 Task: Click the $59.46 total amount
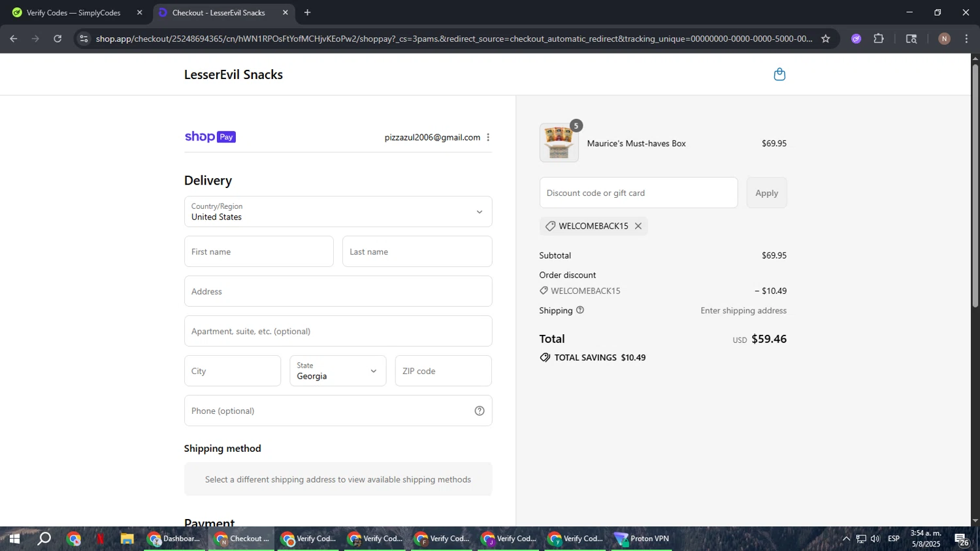tap(769, 339)
